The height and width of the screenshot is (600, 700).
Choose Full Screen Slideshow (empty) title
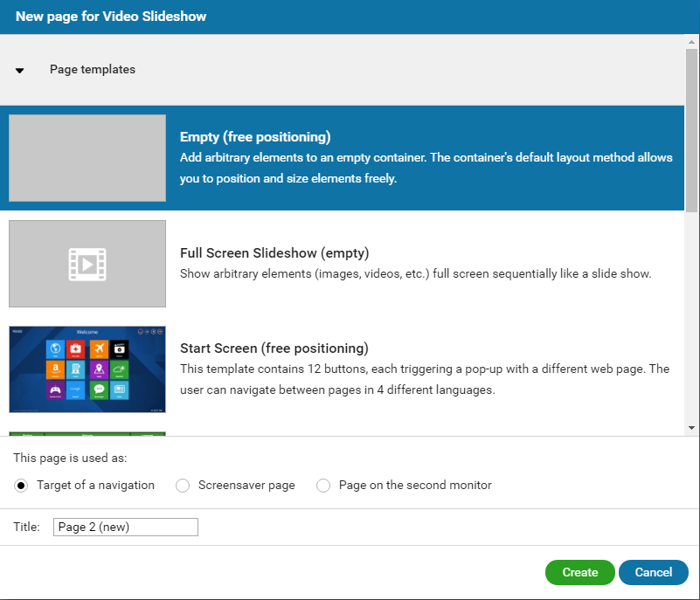click(274, 253)
